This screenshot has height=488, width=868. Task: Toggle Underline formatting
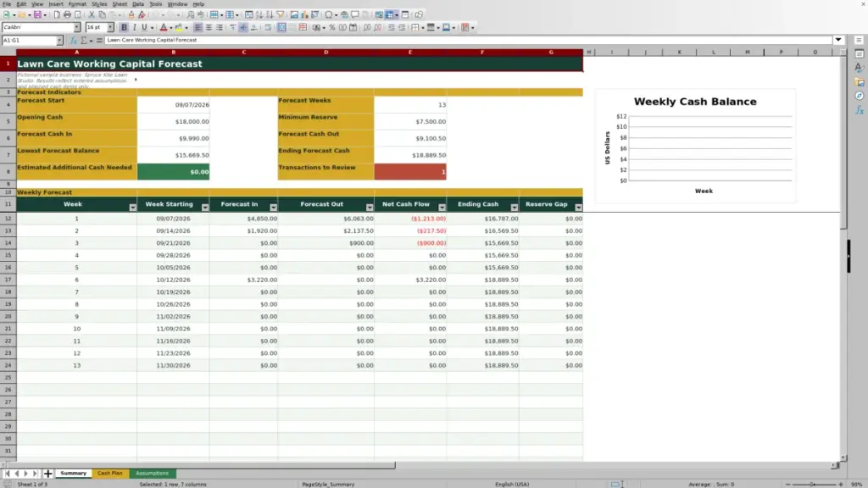pos(144,27)
